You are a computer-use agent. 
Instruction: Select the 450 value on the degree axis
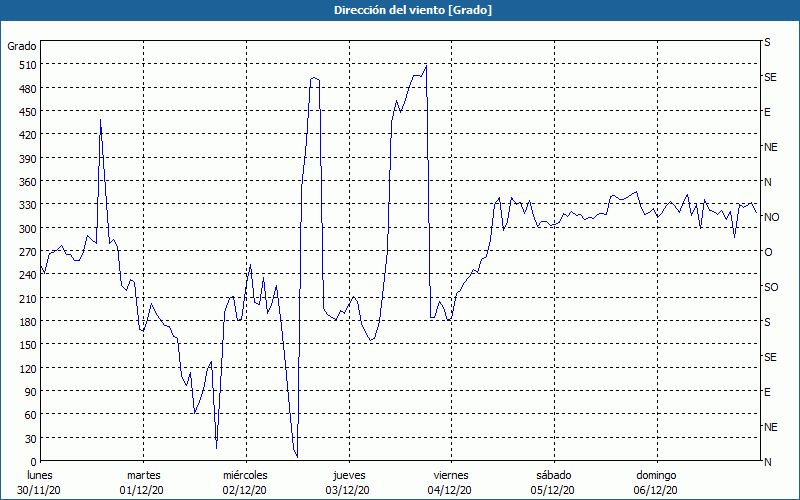click(x=27, y=112)
